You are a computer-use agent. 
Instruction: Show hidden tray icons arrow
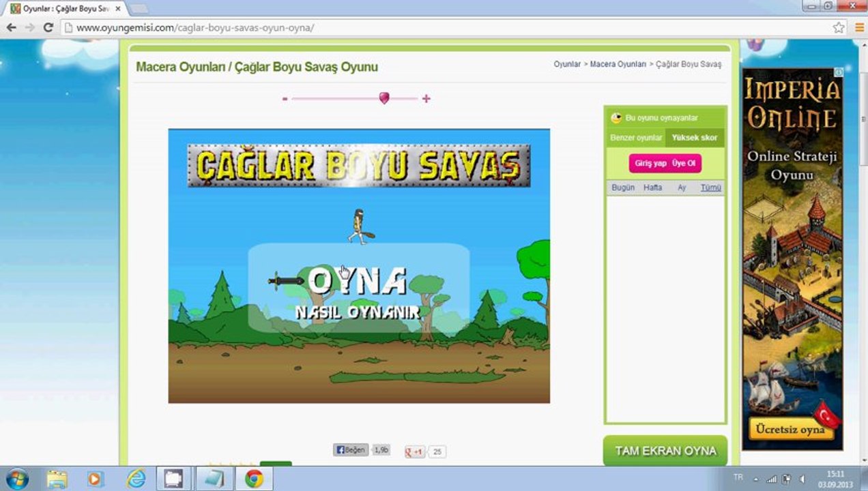[x=756, y=479]
